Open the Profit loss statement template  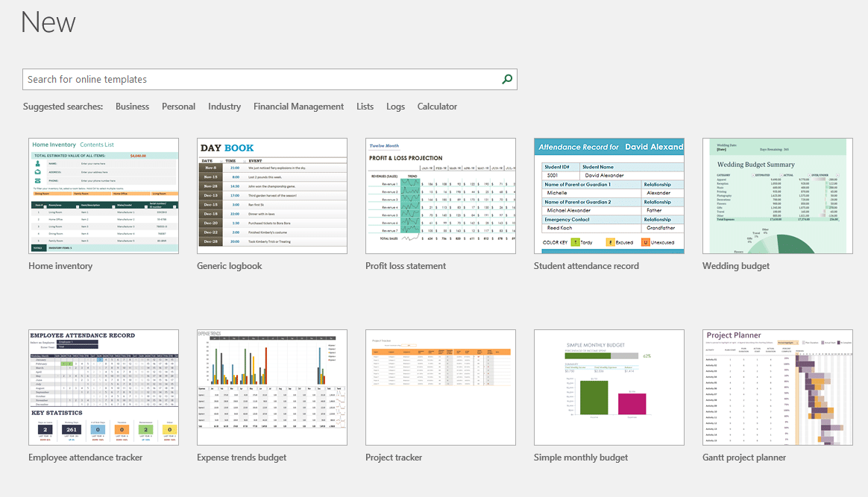[440, 195]
